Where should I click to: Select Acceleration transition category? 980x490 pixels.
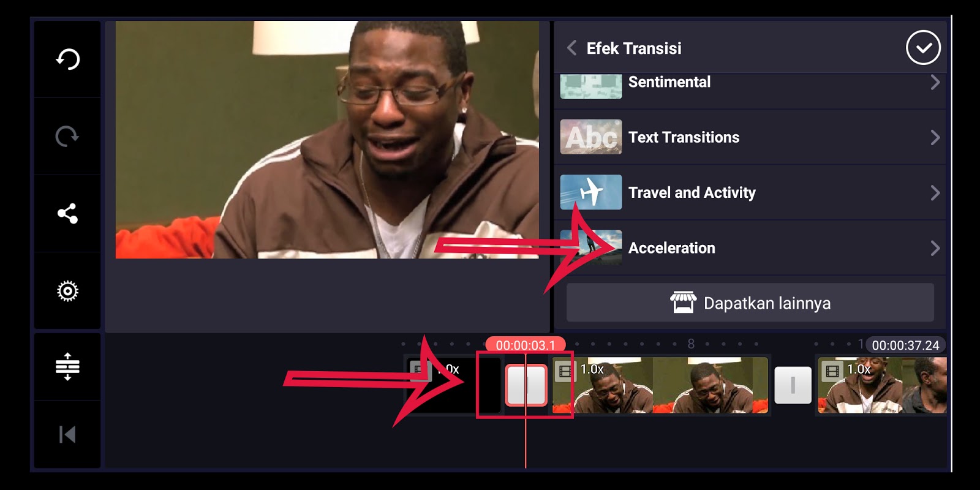click(750, 248)
